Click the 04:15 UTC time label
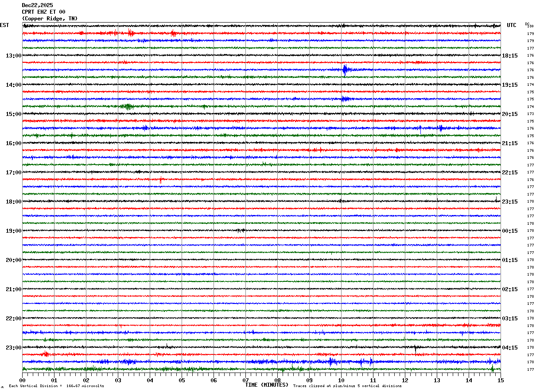The width and height of the screenshot is (536, 392). pos(510,347)
